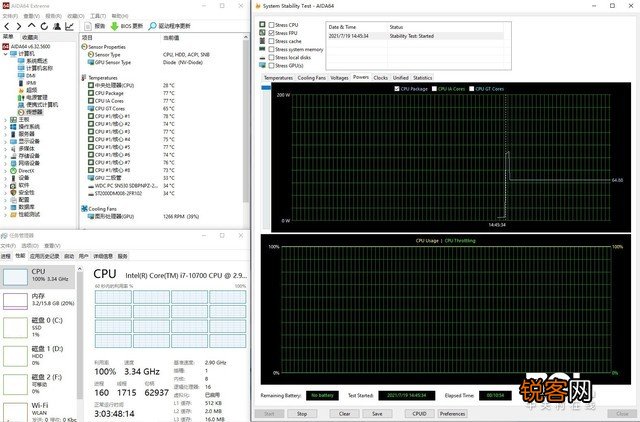
Task: Toggle the CPU IA Cores graph checkbox
Action: [434, 89]
